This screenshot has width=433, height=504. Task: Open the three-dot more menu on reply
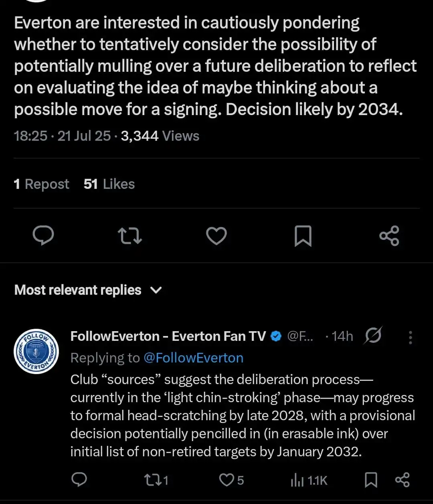pos(410,337)
